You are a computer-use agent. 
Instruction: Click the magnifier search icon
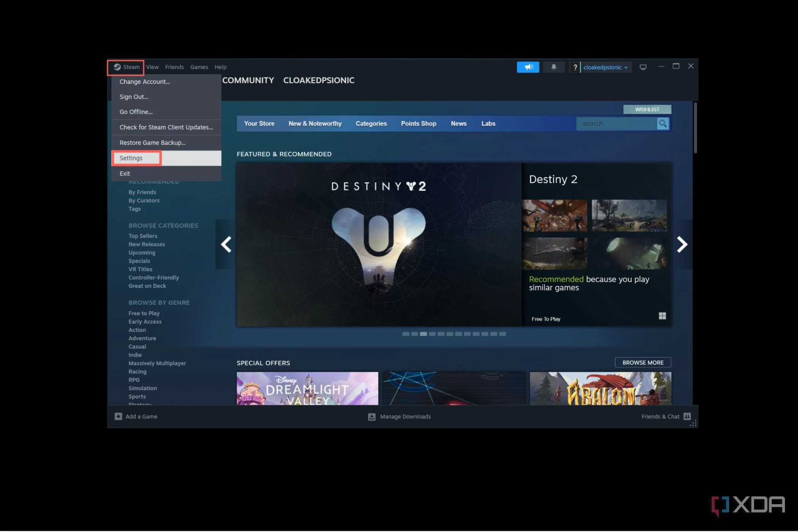point(663,124)
